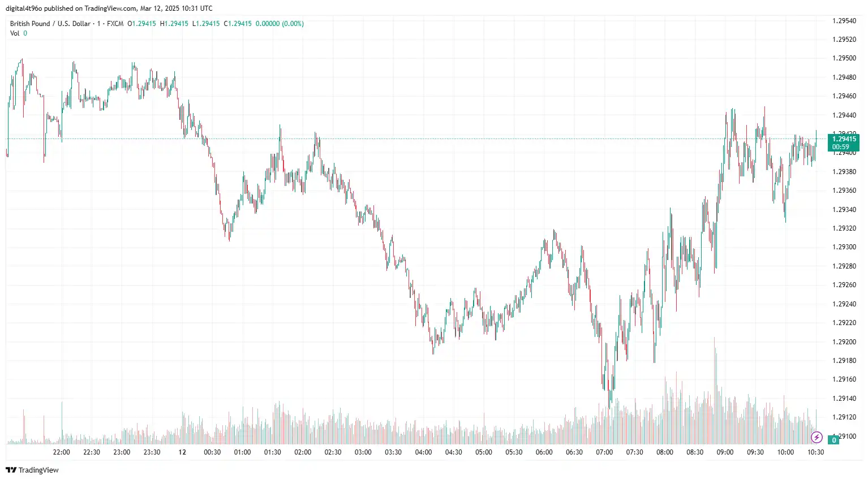Click the 03:00 time axis label
868x480 pixels.
[363, 452]
